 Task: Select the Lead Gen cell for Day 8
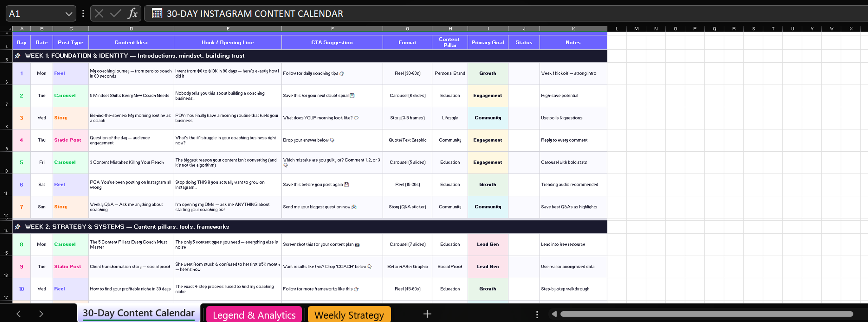[x=488, y=244]
